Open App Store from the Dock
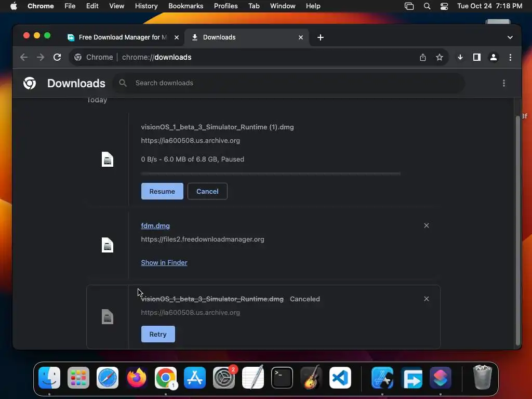This screenshot has height=399, width=532. point(195,378)
